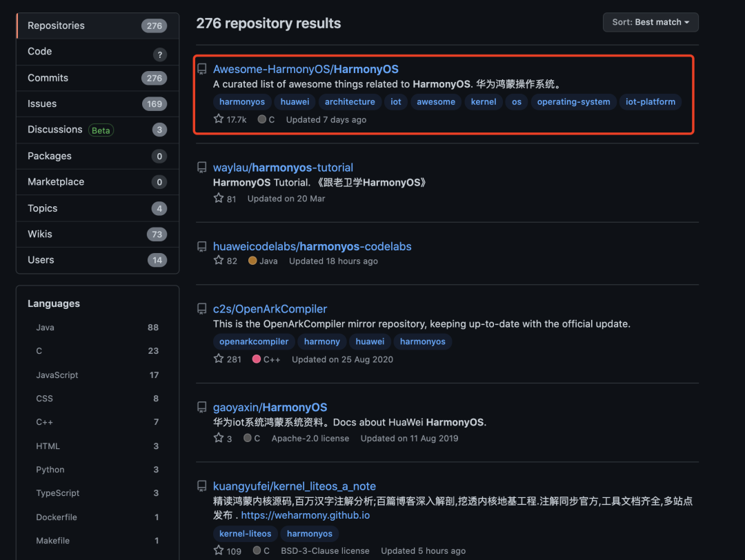Click the kernel topic tag
The width and height of the screenshot is (745, 560).
tap(483, 101)
